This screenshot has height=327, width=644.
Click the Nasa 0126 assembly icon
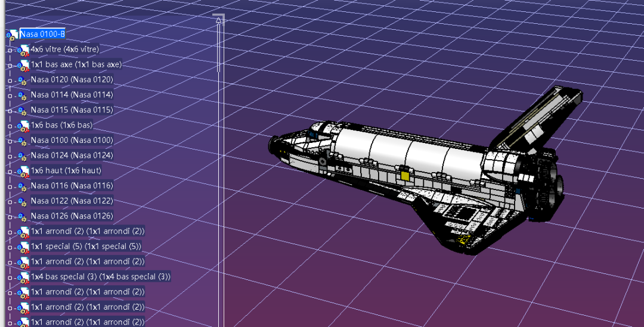[x=22, y=217]
